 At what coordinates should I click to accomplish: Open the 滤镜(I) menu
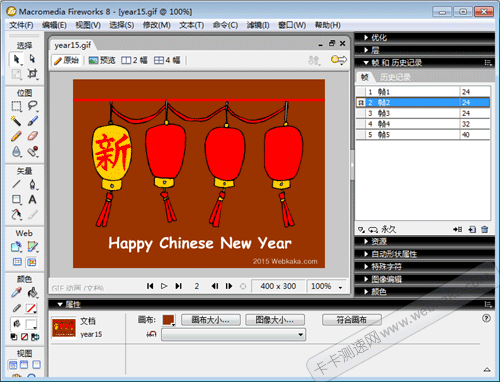click(x=258, y=25)
